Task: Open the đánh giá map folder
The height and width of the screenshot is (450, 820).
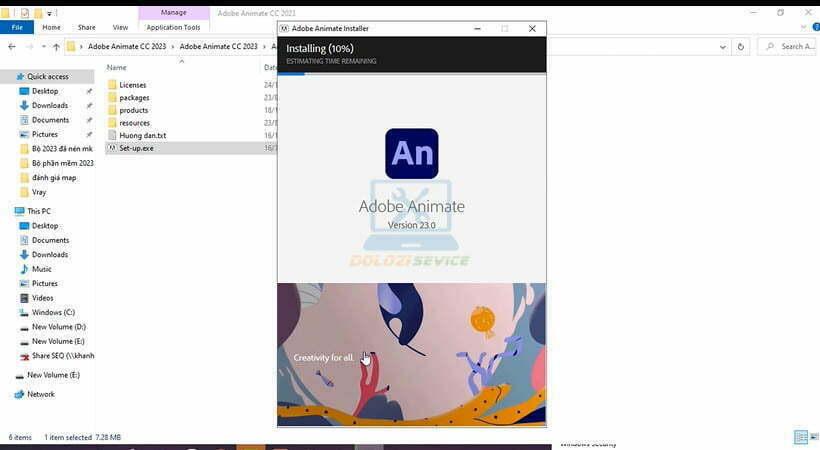Action: pos(54,177)
